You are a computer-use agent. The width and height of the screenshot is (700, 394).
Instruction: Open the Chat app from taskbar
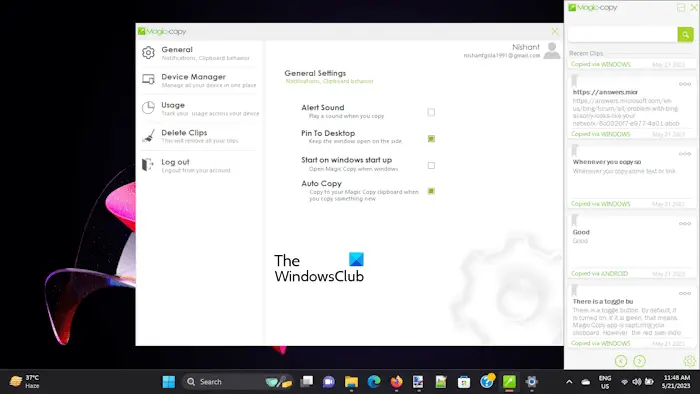tap(329, 382)
